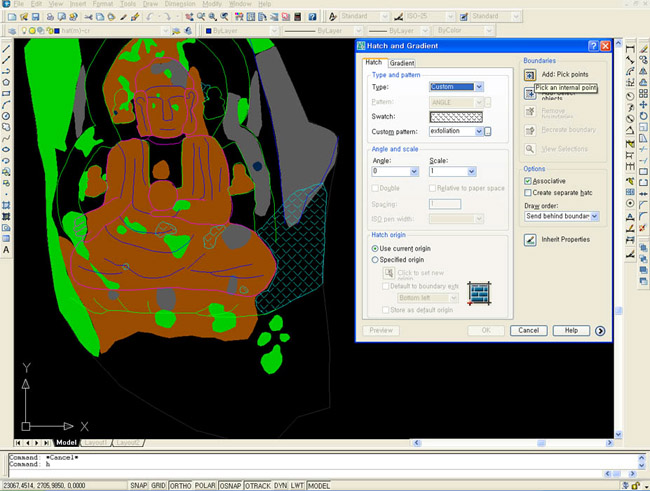Switch to the Gradient tab
650x491 pixels.
point(402,63)
